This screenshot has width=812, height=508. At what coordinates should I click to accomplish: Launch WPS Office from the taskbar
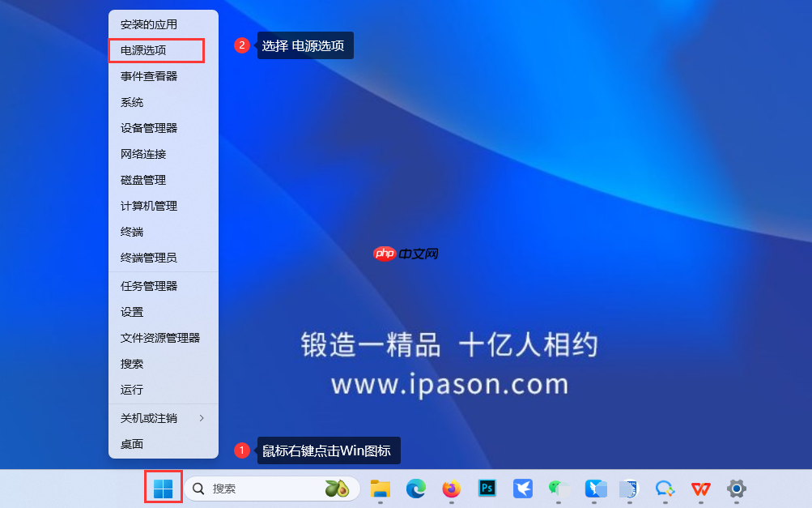[x=699, y=489]
